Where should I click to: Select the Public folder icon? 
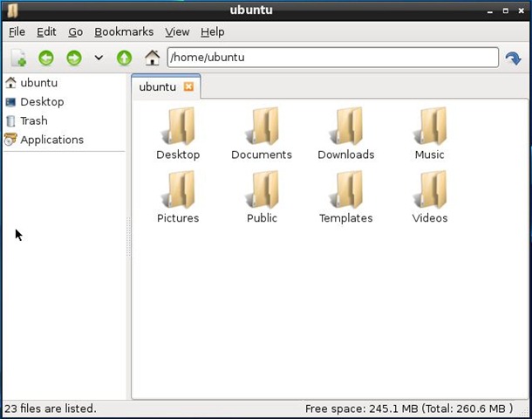(262, 189)
